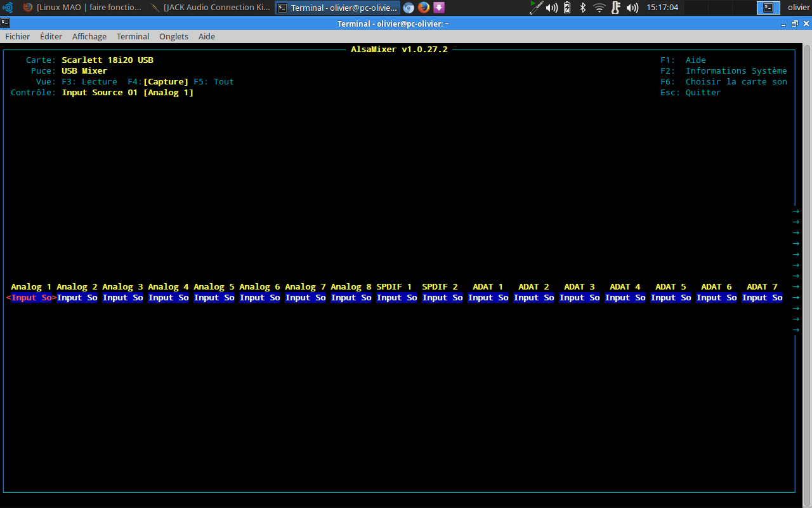812x508 pixels.
Task: Open the Onglets menu
Action: click(x=174, y=36)
